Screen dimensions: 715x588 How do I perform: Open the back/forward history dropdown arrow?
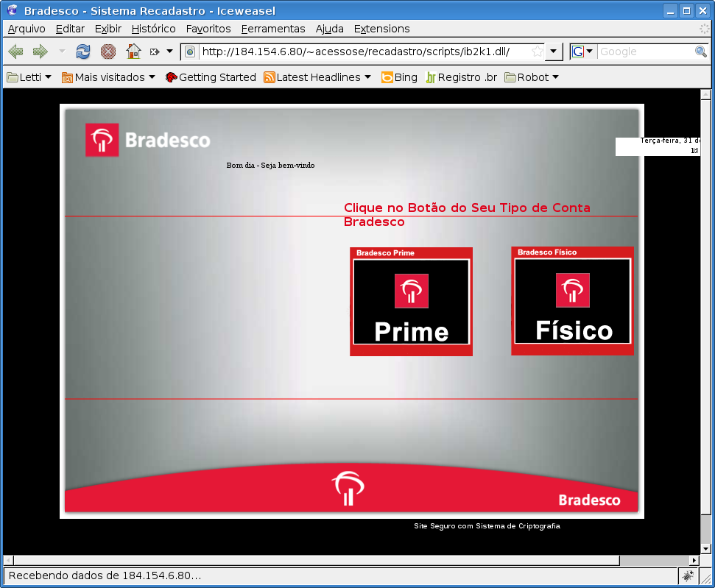point(62,52)
